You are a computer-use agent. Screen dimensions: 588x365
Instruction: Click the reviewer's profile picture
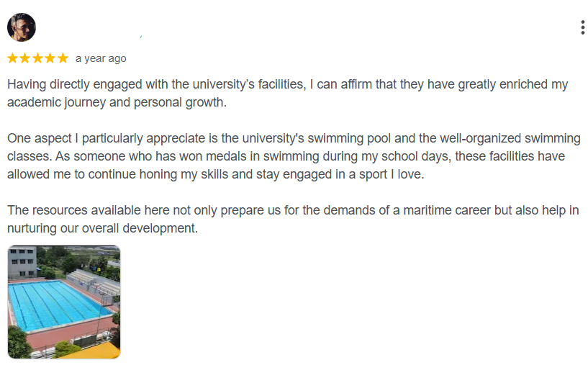(x=21, y=28)
